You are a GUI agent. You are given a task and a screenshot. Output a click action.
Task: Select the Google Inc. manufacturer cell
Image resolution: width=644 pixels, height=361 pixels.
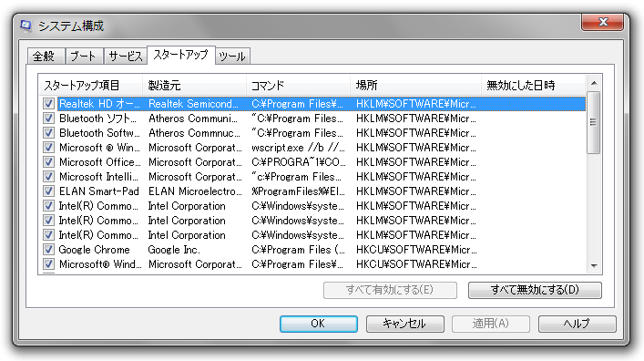pyautogui.click(x=174, y=250)
